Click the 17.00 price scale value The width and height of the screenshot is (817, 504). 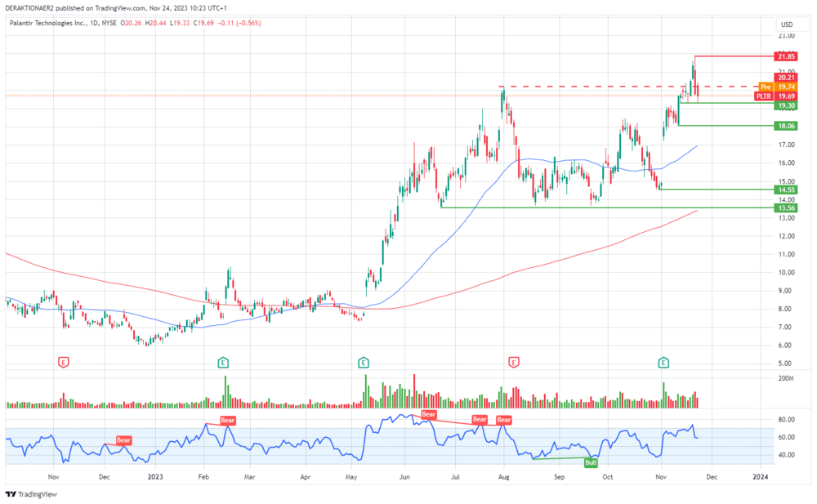786,145
